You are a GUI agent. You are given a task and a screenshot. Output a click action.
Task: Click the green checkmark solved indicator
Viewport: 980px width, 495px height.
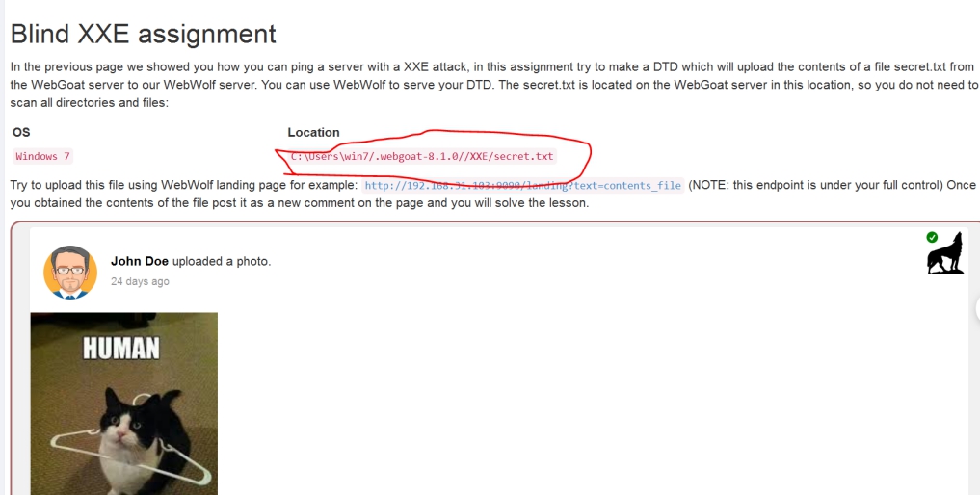(x=932, y=237)
